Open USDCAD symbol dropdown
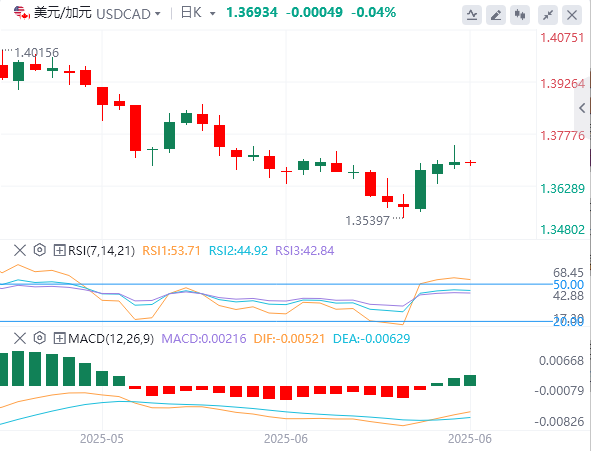Image resolution: width=591 pixels, height=451 pixels. [158, 14]
